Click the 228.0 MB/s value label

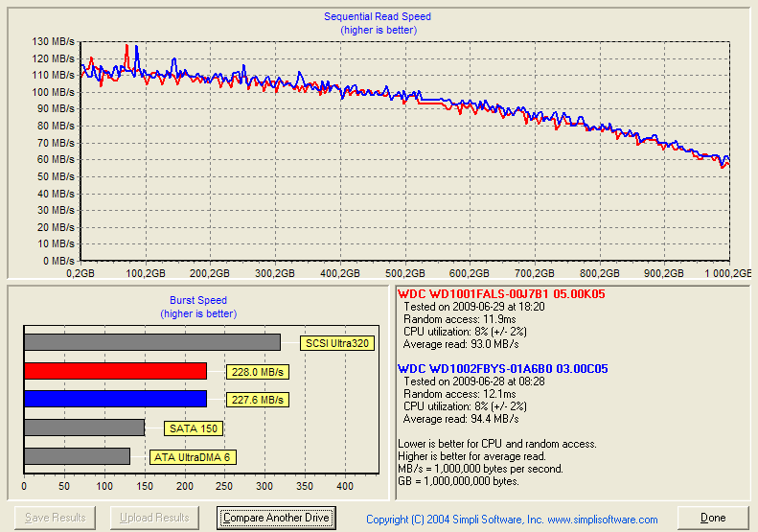258,372
